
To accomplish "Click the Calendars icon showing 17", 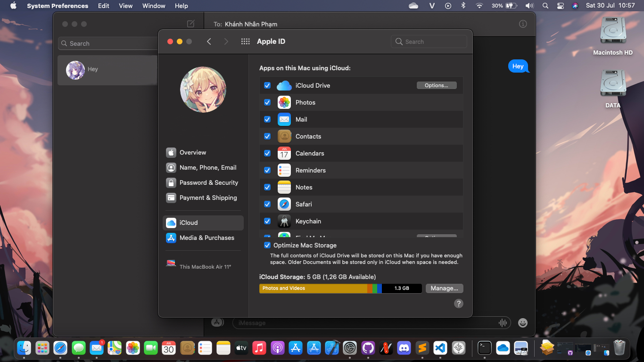I will (x=284, y=153).
